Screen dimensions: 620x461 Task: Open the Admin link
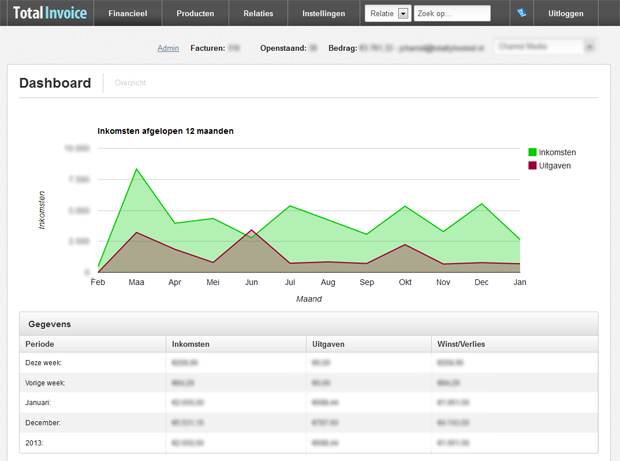pos(168,48)
